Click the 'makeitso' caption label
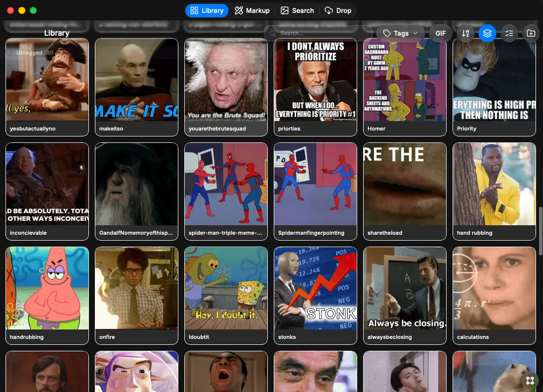Image resolution: width=543 pixels, height=392 pixels. click(111, 129)
